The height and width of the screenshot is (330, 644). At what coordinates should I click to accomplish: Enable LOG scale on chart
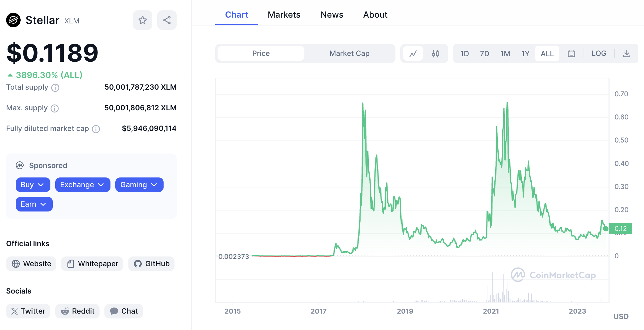[599, 53]
